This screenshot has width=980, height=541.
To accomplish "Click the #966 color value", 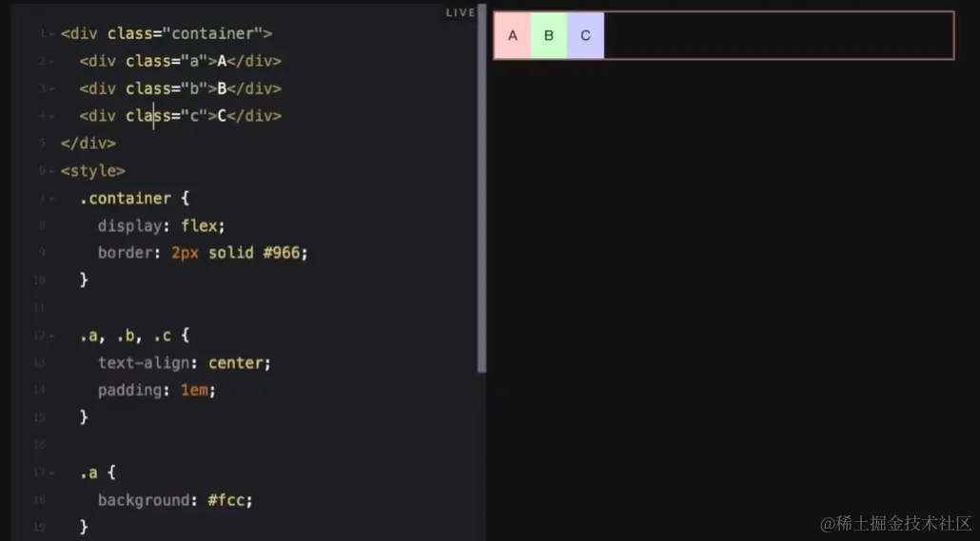I will tap(282, 253).
